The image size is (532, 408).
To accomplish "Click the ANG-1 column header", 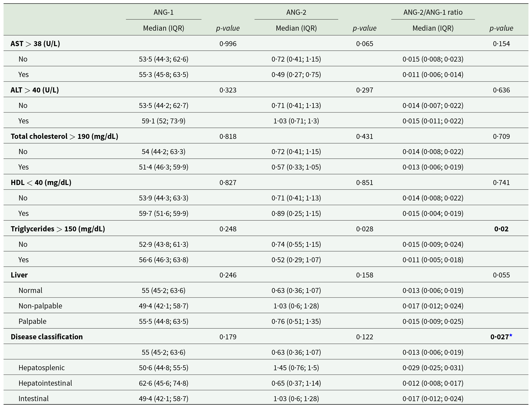I will point(164,12).
